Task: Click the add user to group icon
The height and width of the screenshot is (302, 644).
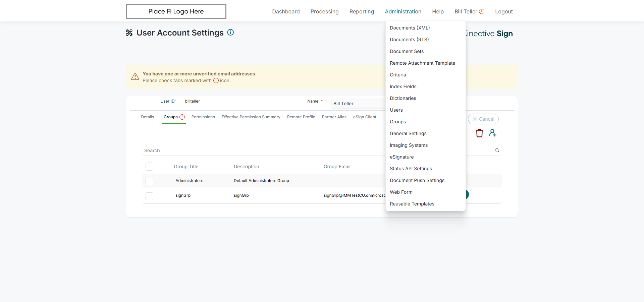Action: [492, 133]
